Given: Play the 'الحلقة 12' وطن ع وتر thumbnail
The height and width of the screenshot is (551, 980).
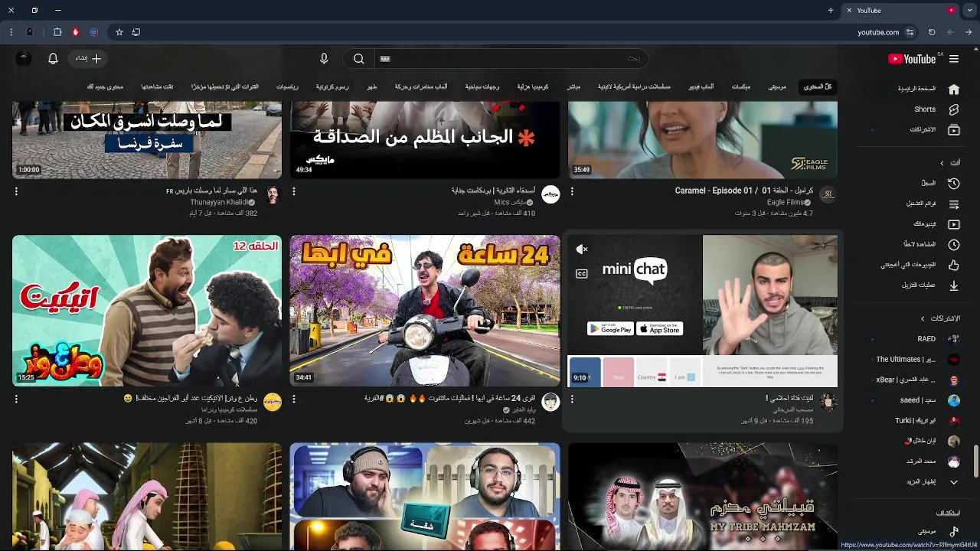Looking at the screenshot, I should (x=147, y=311).
